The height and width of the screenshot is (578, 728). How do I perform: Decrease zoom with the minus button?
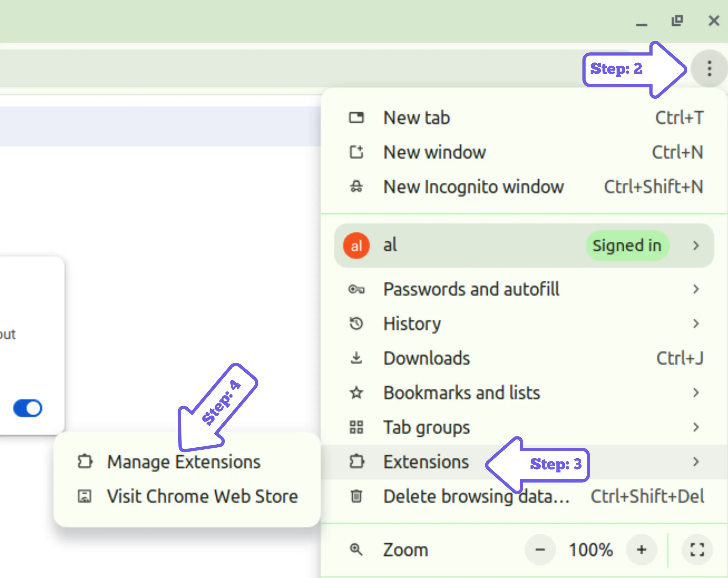540,549
